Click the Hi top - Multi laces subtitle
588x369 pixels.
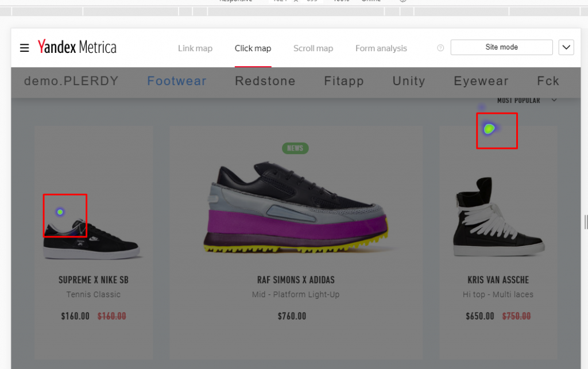pyautogui.click(x=498, y=295)
